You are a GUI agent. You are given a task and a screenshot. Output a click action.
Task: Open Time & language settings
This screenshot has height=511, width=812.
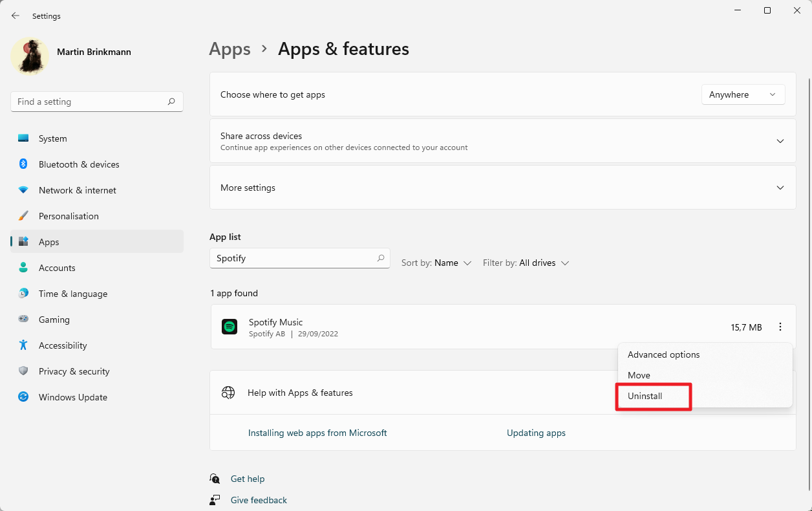[x=97, y=294]
